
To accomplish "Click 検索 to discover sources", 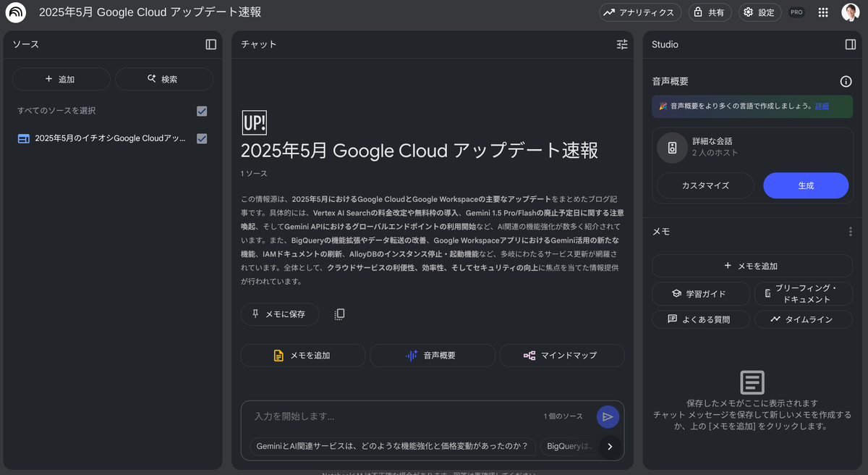I will (163, 79).
